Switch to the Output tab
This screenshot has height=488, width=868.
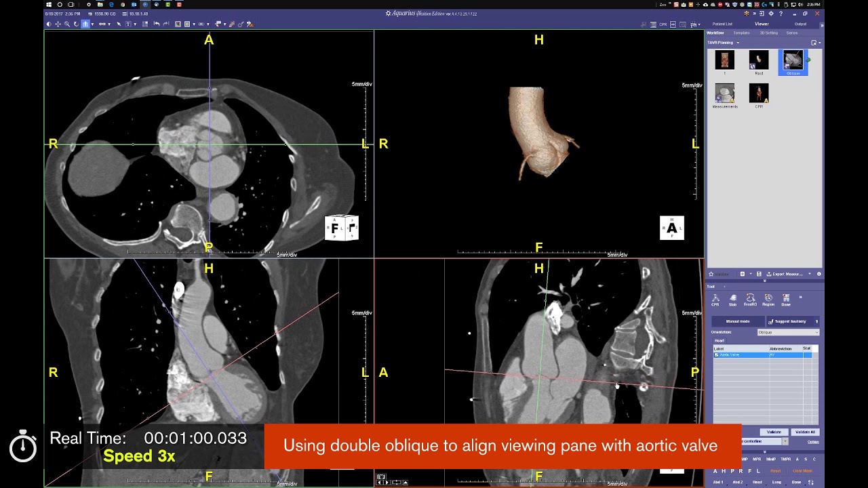[x=800, y=24]
